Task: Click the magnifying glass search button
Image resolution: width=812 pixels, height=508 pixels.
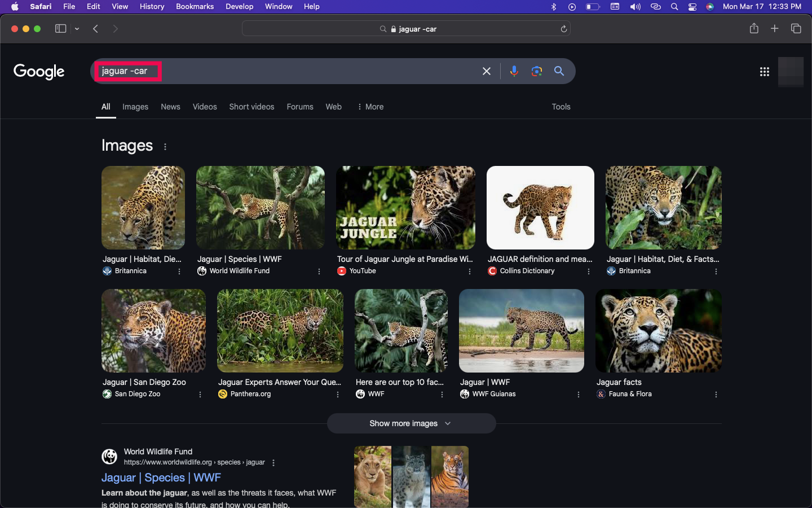Action: 559,71
